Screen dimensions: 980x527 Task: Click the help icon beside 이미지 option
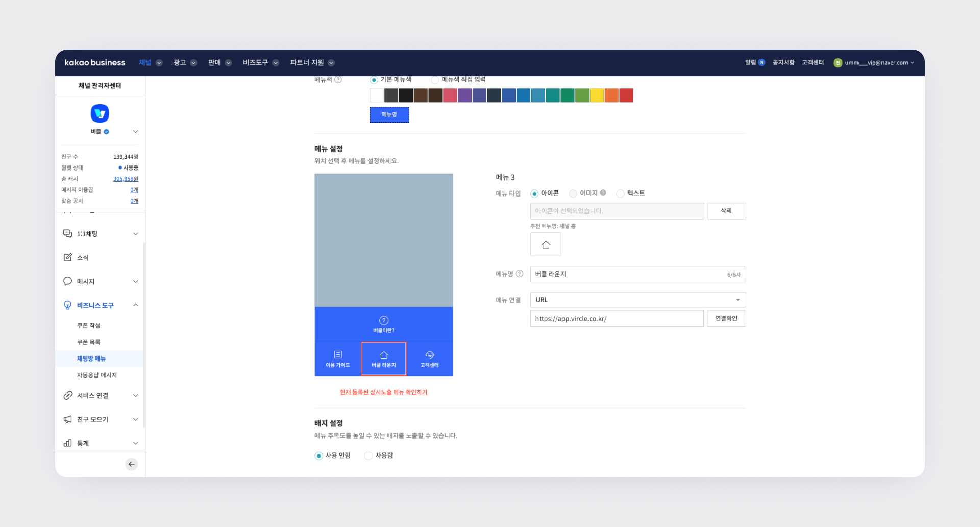603,193
